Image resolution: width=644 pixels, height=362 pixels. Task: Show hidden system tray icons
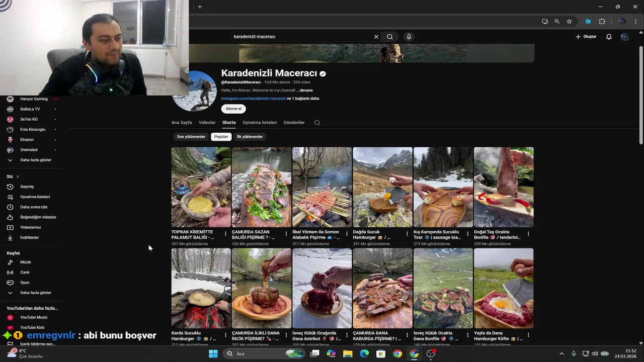coord(561,353)
